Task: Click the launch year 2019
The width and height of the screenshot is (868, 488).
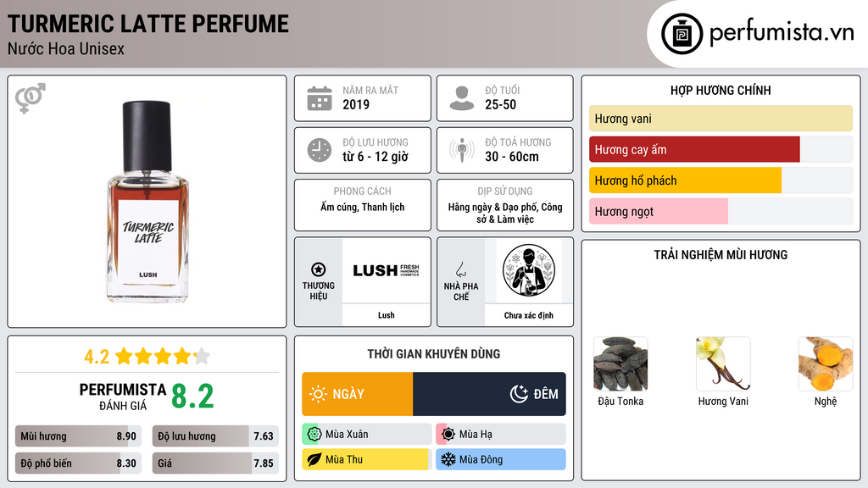Action: (356, 104)
